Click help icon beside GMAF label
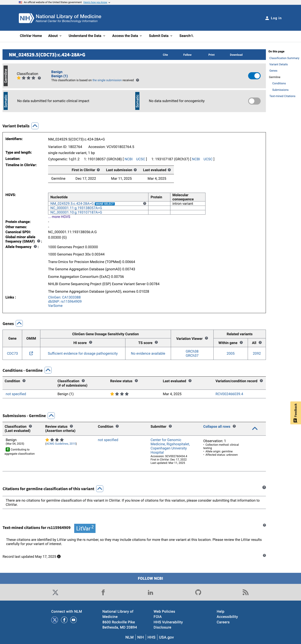Viewport: 301px width, 644px height. (38, 241)
